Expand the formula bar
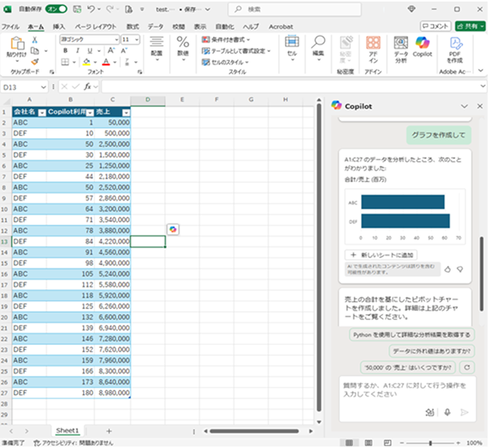 (483, 86)
